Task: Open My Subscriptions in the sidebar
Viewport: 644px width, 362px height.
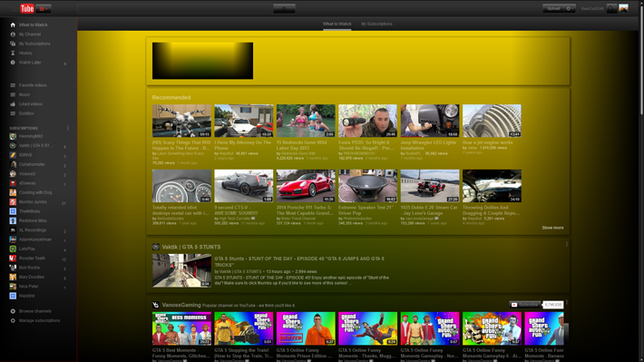Action: coord(34,44)
